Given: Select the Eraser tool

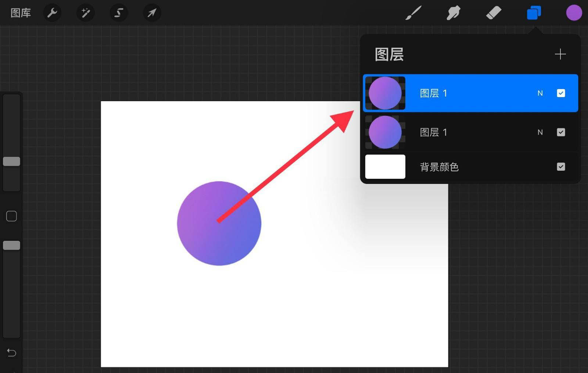Looking at the screenshot, I should click(494, 13).
